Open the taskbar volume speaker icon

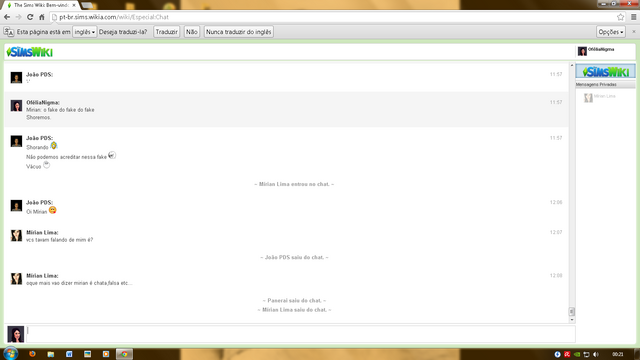pos(596,354)
